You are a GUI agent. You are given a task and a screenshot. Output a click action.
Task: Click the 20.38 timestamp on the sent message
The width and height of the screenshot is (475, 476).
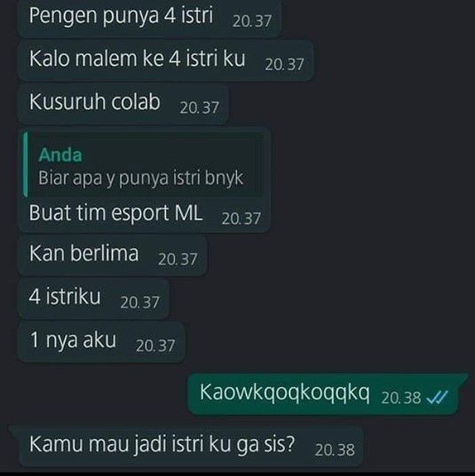(401, 398)
